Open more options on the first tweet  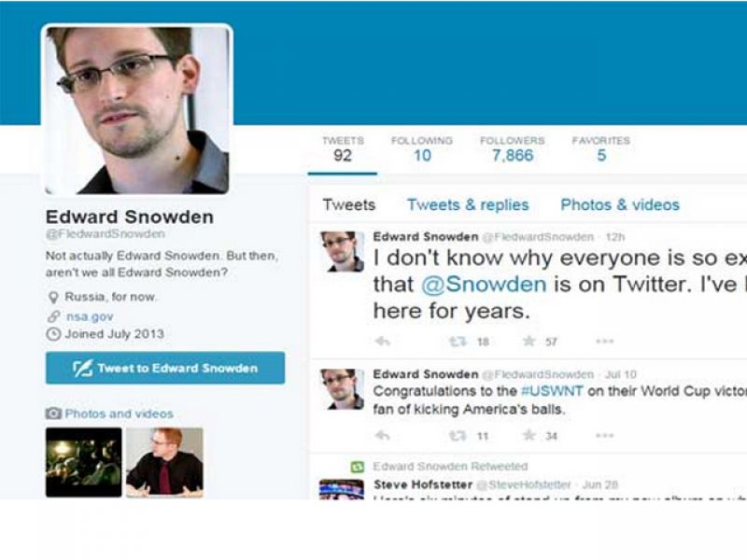604,341
